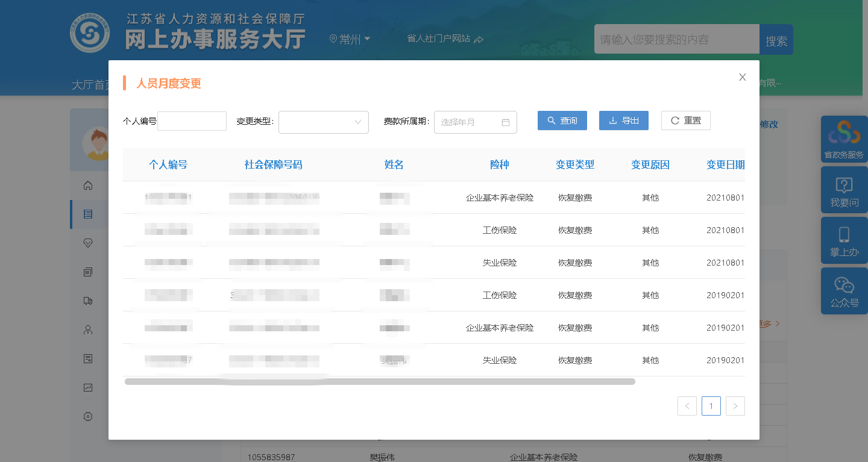Open 省人社门户网站 link
The height and width of the screenshot is (462, 868).
445,39
